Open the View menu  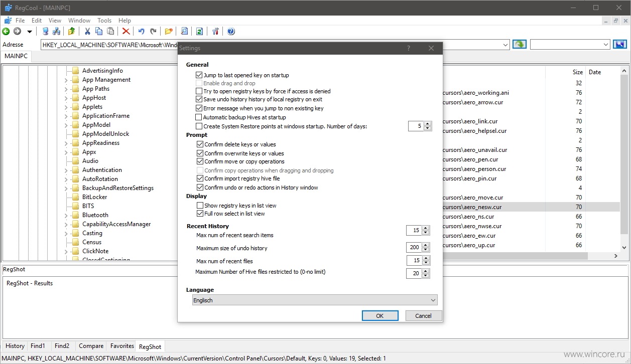click(x=55, y=21)
